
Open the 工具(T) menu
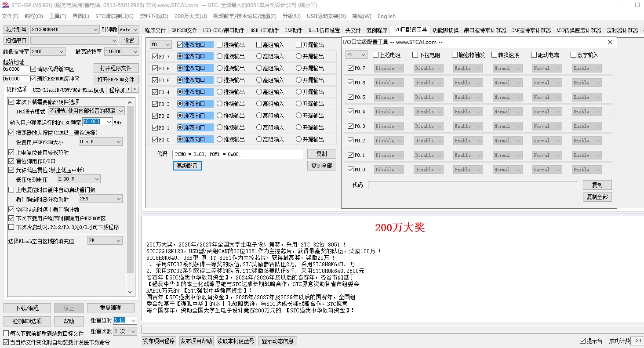point(58,16)
